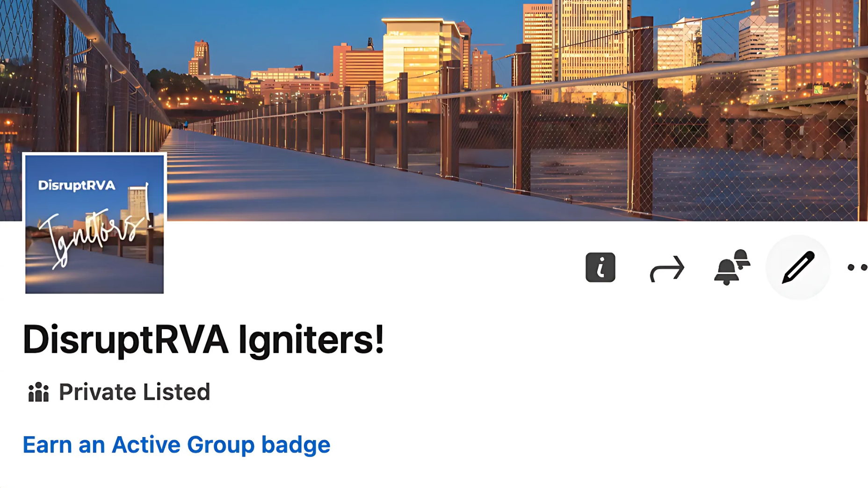Screen dimensions: 868x488
Task: Open the group info icon
Action: tap(600, 267)
